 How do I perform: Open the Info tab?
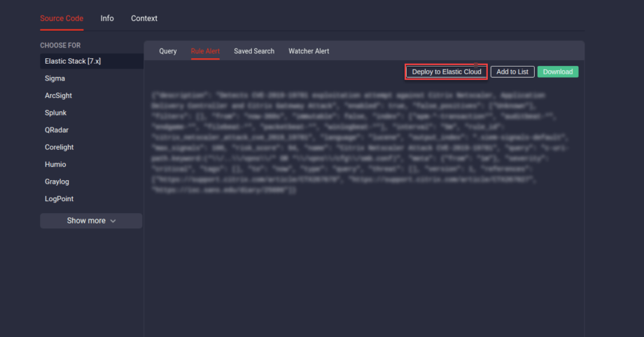click(107, 18)
